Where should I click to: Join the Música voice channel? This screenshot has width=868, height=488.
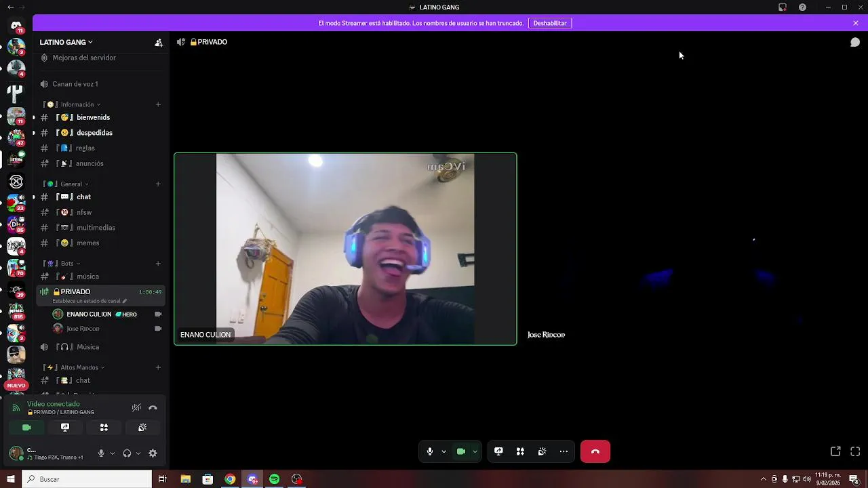(x=100, y=347)
